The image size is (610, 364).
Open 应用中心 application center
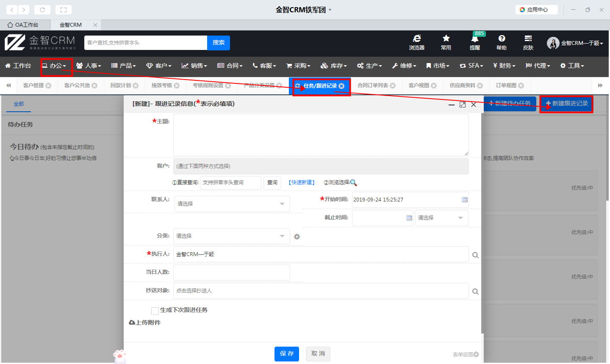pos(537,9)
